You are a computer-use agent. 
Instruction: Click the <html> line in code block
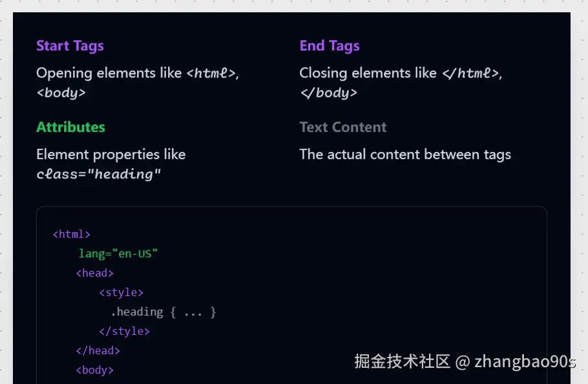(x=71, y=234)
